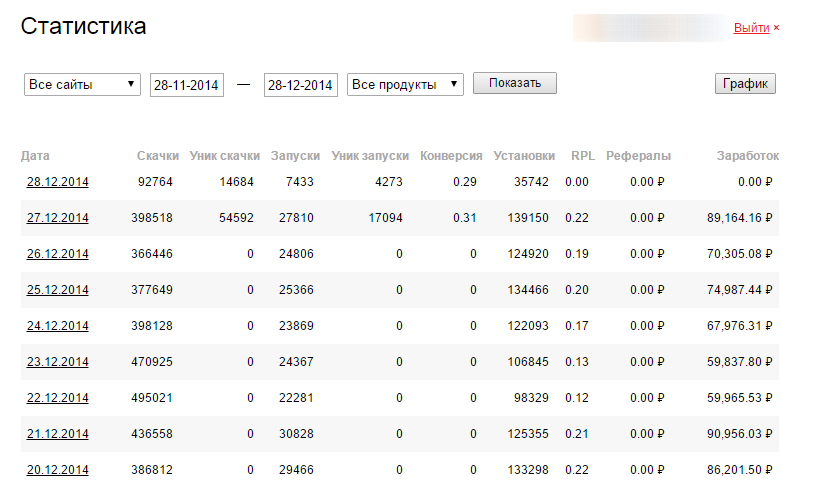820x483 pixels.
Task: View details for 25.12.2014
Action: [x=57, y=290]
